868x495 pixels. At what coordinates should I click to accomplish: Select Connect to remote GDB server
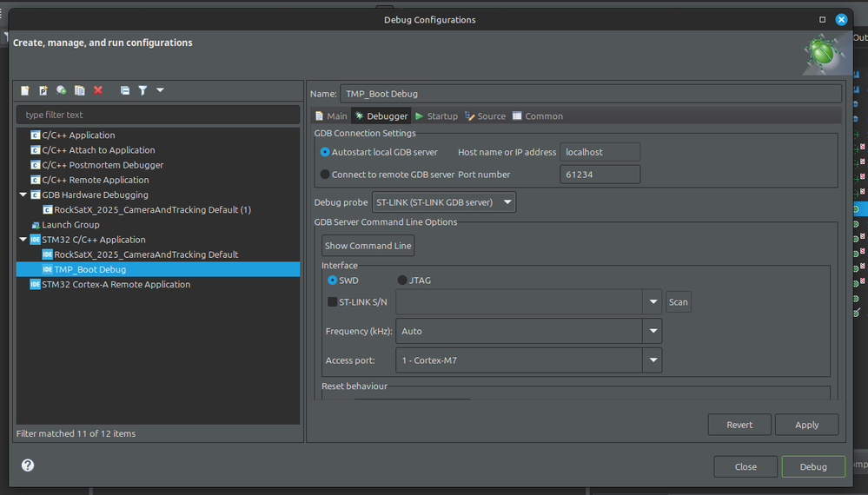tap(326, 175)
